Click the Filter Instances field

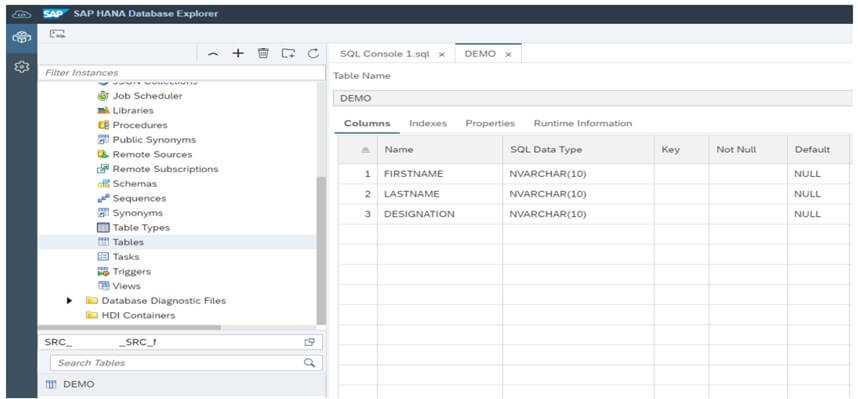coord(182,73)
